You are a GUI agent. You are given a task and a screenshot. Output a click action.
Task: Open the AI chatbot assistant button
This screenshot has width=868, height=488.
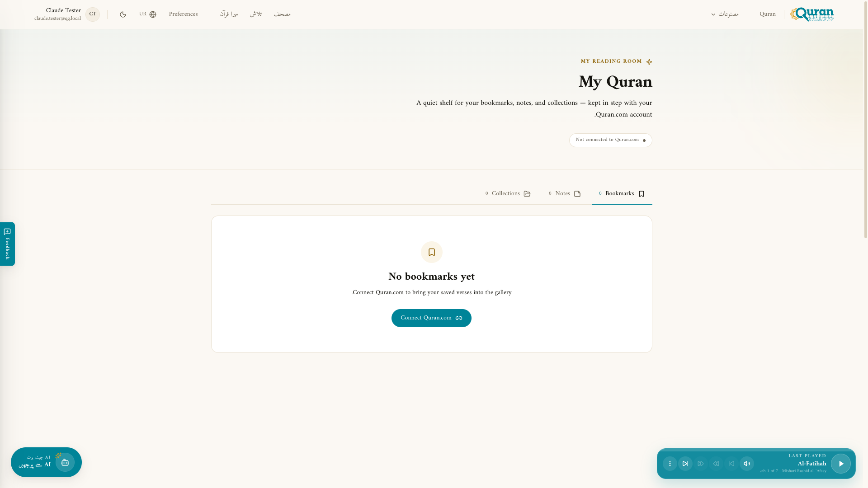46,462
